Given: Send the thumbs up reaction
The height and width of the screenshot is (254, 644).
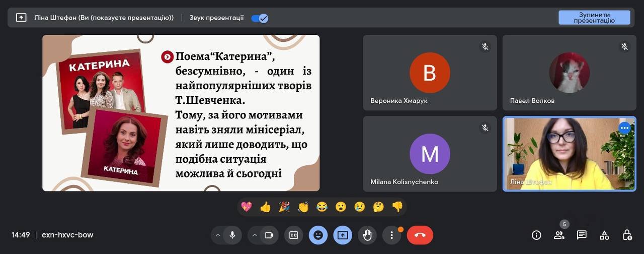Looking at the screenshot, I should tap(265, 207).
